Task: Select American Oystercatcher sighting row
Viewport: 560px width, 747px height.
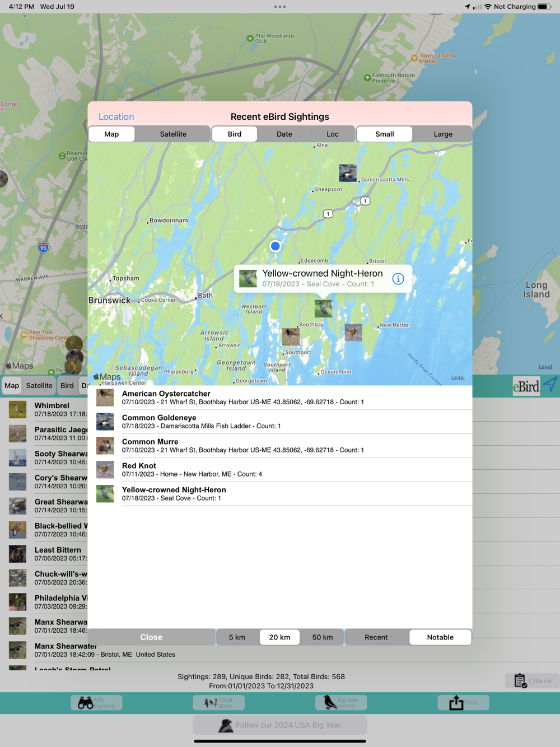Action: [280, 398]
